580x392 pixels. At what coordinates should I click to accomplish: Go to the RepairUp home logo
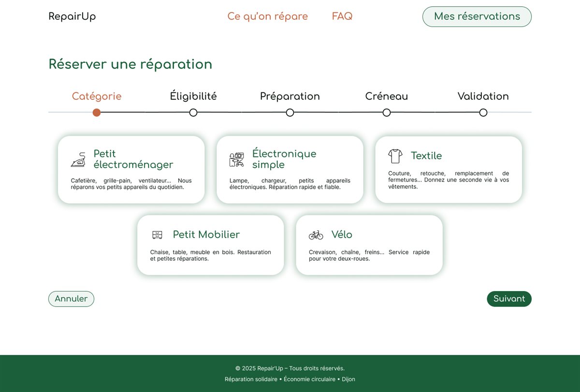point(72,16)
